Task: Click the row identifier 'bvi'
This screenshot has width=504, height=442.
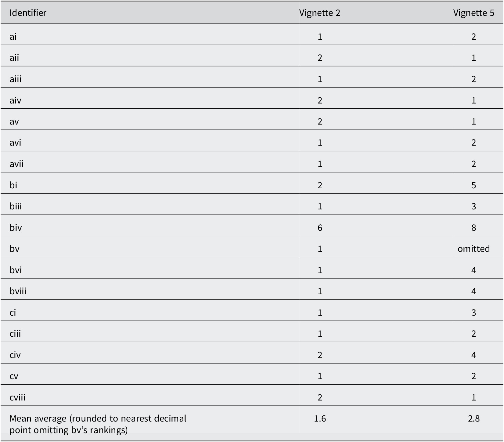Action: pyautogui.click(x=16, y=270)
